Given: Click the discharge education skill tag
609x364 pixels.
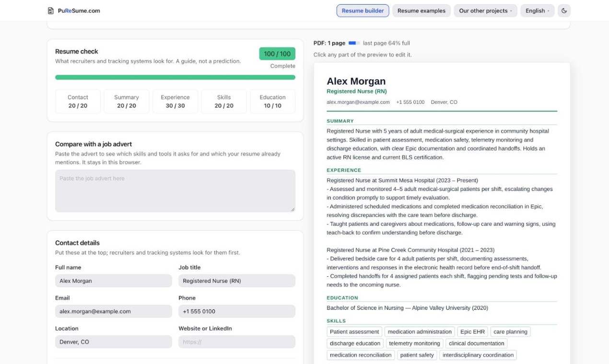Looking at the screenshot, I should tap(355, 343).
